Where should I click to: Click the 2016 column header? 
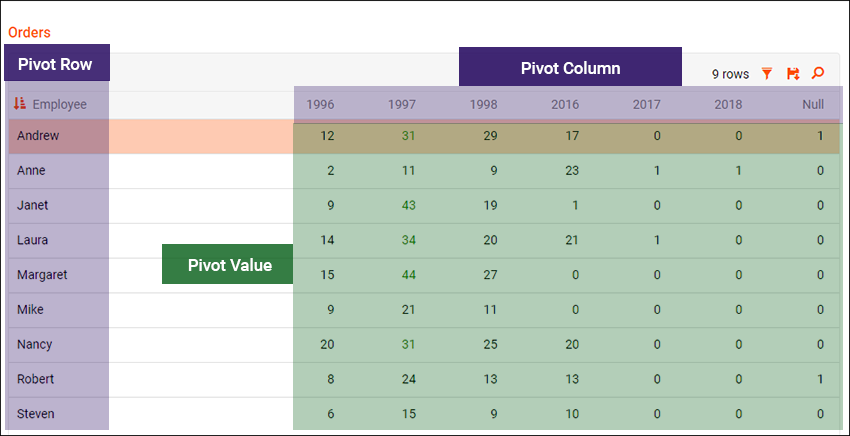click(565, 104)
